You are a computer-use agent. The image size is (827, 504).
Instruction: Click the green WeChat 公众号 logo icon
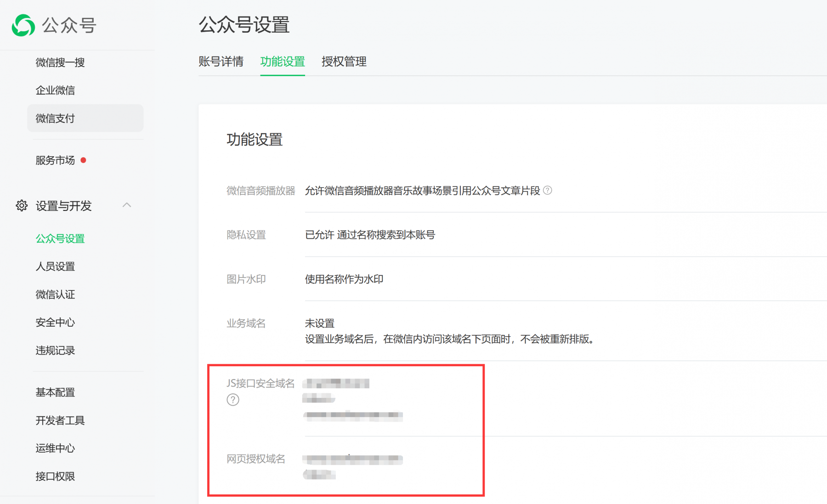pos(23,25)
